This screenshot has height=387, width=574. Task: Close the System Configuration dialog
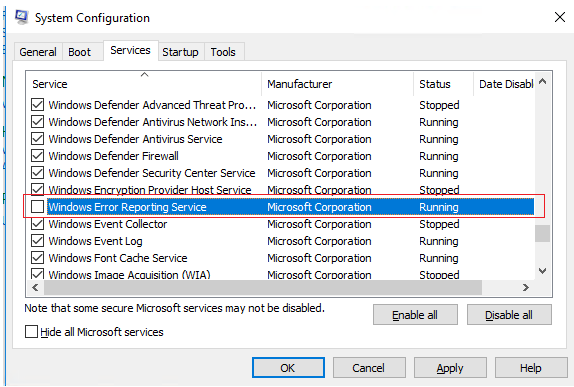click(x=560, y=17)
